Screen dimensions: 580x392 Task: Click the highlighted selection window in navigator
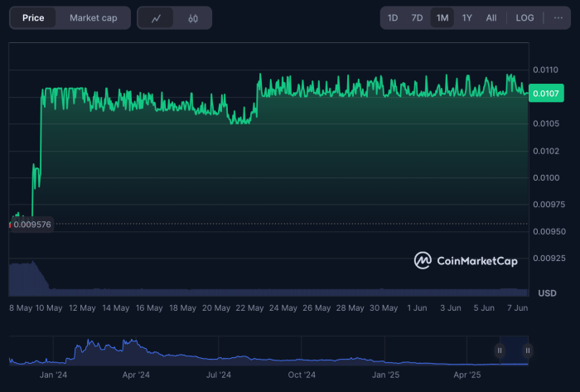click(514, 351)
